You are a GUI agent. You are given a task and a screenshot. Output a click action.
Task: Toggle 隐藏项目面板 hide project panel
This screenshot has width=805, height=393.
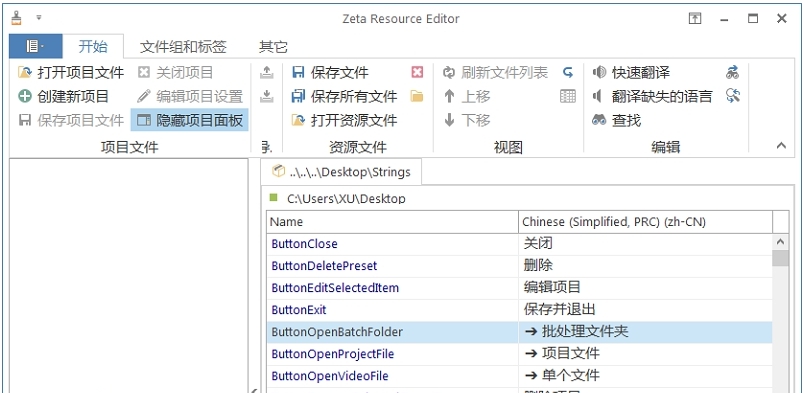tap(190, 120)
